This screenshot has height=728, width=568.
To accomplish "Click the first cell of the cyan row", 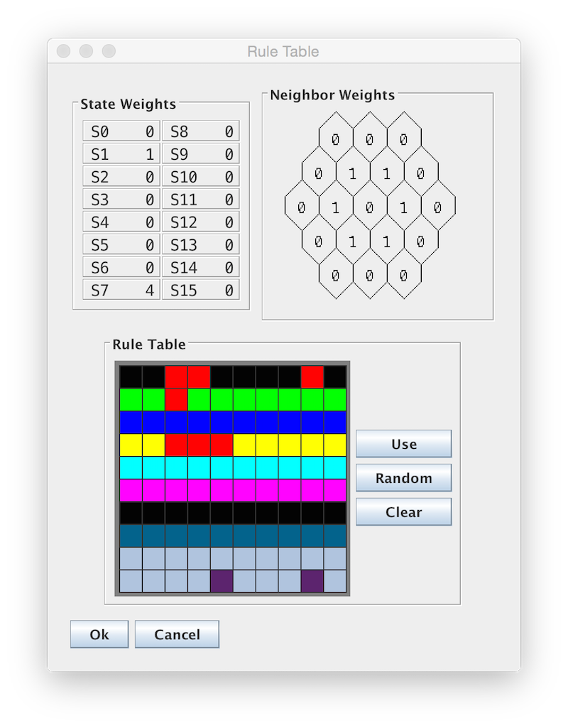I will (131, 467).
